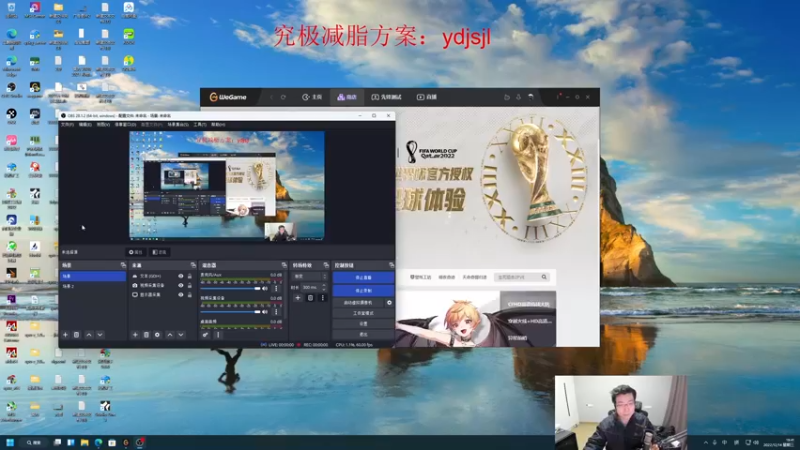The image size is (800, 450).
Task: Pop out the Scene Transitions dock panel
Action: pyautogui.click(x=326, y=265)
